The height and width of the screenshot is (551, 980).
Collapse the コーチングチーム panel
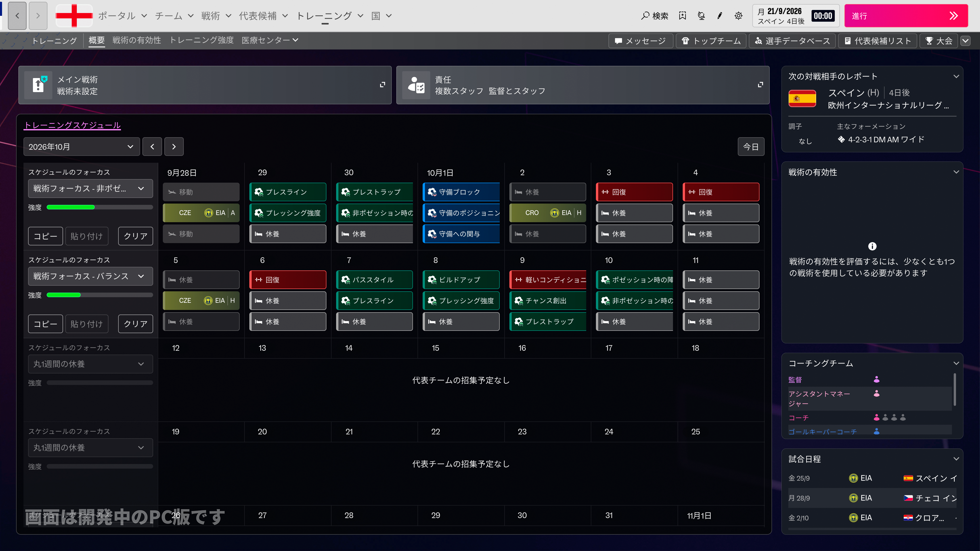coord(956,364)
